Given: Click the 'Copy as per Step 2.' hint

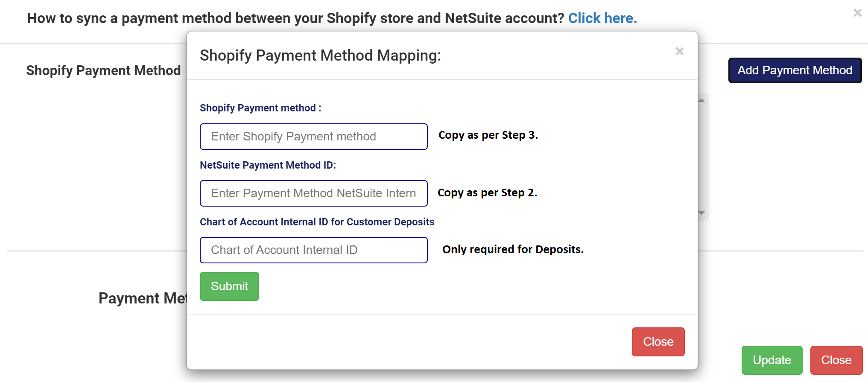Looking at the screenshot, I should tap(487, 193).
